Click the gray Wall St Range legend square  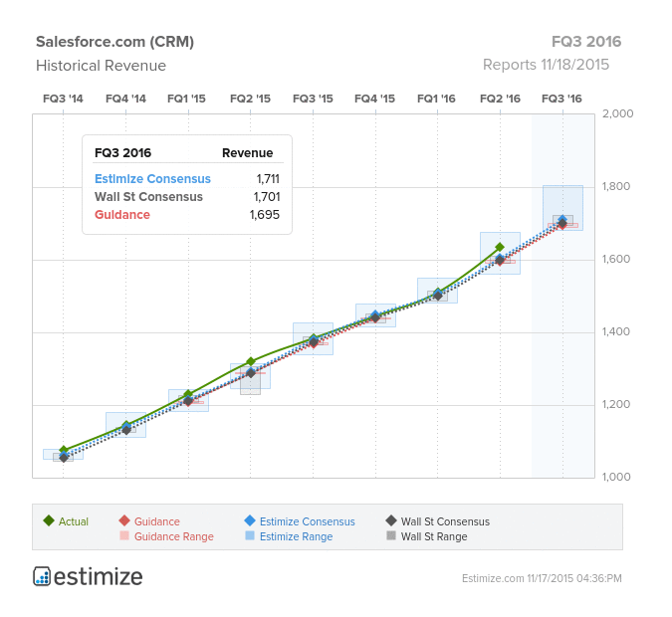pos(391,535)
